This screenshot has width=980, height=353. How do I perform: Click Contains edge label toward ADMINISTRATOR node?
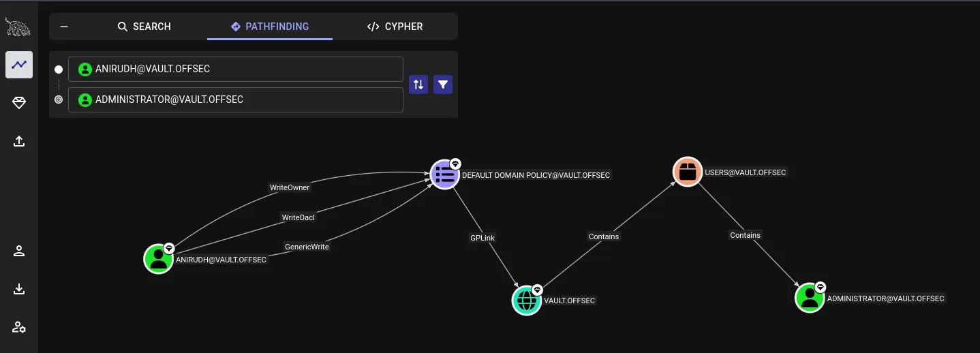click(x=745, y=235)
